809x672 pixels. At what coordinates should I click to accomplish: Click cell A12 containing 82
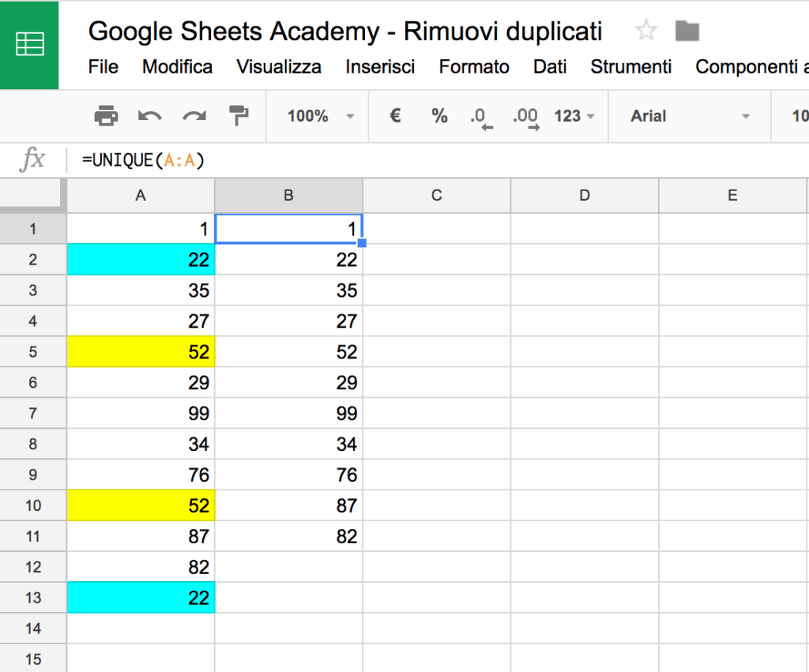141,567
